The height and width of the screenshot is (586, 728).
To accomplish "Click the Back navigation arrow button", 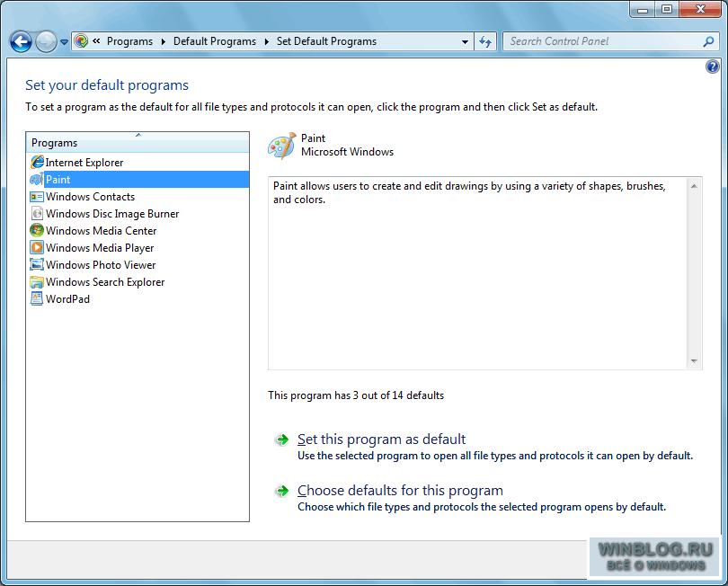I will click(x=21, y=41).
